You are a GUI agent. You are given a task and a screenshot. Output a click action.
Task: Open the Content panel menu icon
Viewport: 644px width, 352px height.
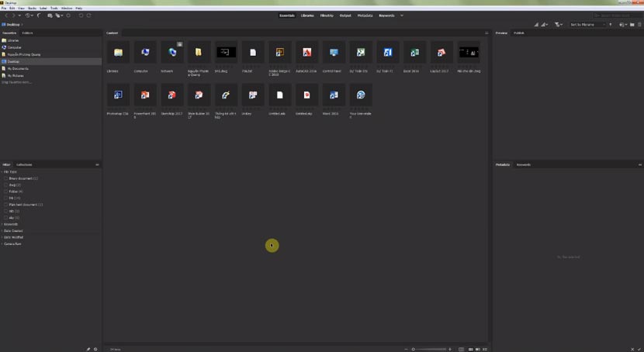486,33
